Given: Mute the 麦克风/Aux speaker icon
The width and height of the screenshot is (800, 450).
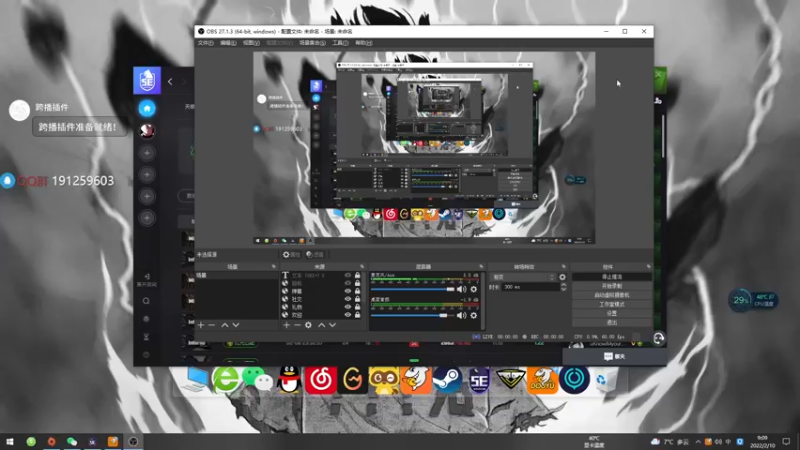Looking at the screenshot, I should [x=462, y=289].
